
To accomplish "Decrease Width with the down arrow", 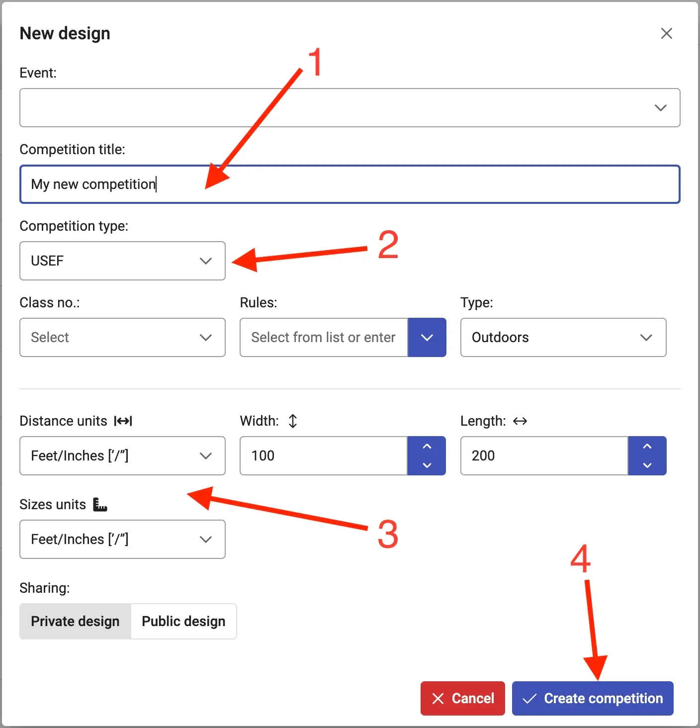I will 427,465.
